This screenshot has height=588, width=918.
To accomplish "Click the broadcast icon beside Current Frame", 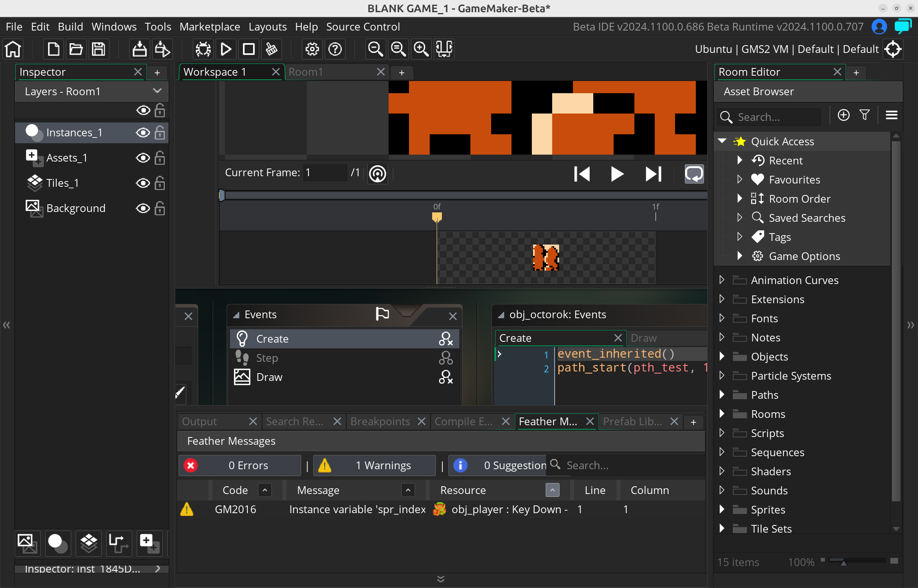I will tap(378, 174).
